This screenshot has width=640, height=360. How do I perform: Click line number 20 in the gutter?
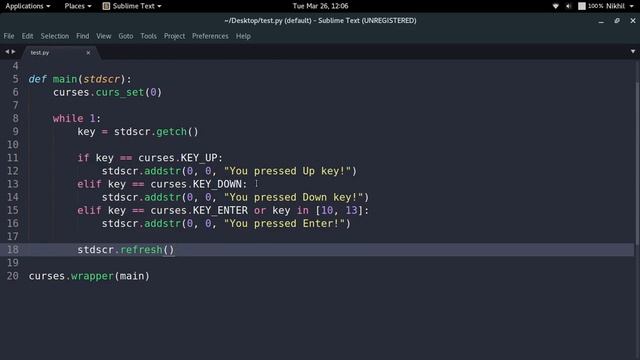coord(13,276)
